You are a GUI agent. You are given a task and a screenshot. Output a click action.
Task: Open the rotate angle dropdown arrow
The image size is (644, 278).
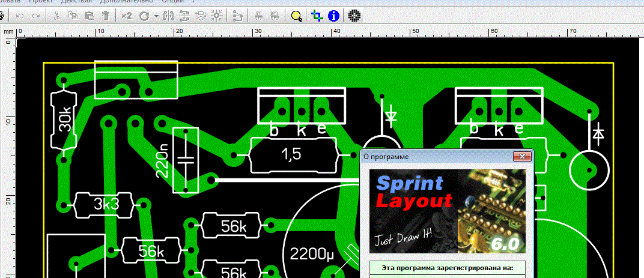pyautogui.click(x=156, y=16)
